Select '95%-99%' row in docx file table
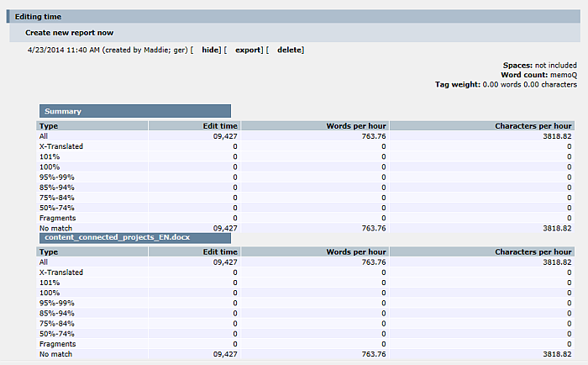 coord(56,303)
